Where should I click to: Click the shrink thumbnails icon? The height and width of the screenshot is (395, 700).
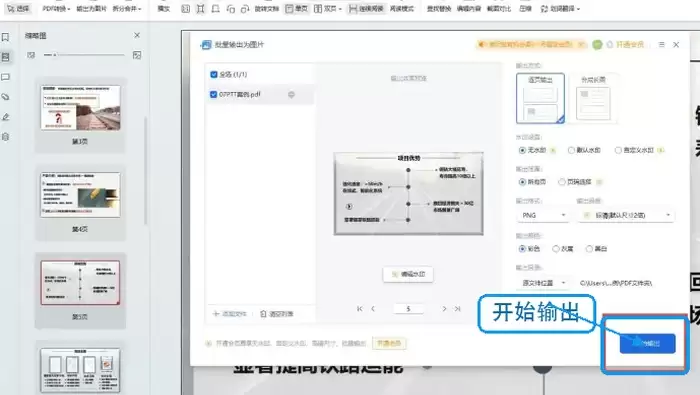31,55
